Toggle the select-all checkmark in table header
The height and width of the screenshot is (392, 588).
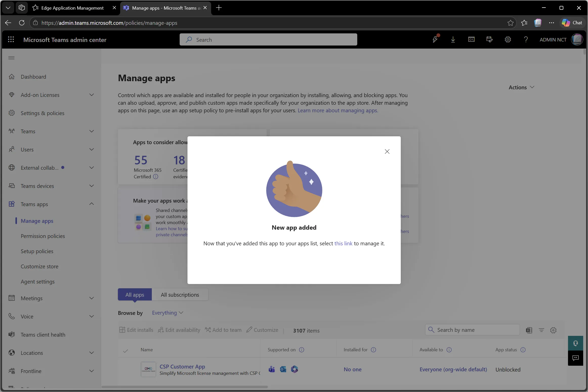coord(125,351)
